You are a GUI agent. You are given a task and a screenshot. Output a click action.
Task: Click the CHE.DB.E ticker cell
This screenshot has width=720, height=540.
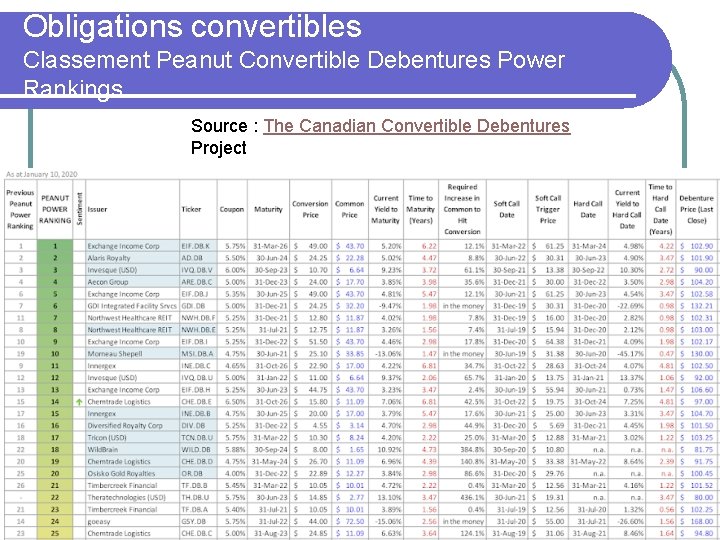click(x=198, y=402)
